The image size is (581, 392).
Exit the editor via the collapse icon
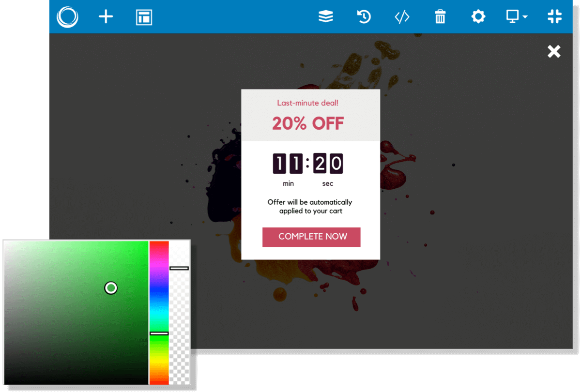coord(555,16)
